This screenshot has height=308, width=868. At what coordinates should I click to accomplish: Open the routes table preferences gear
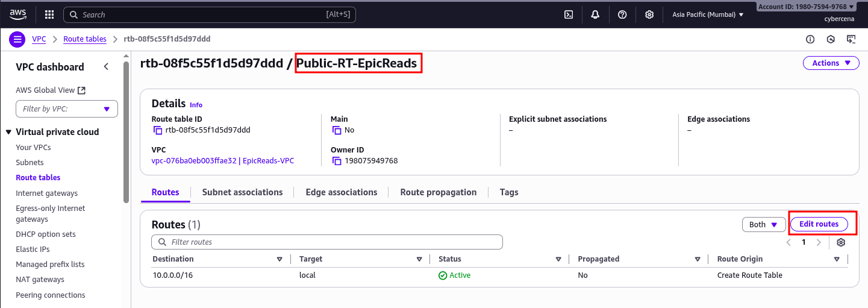(841, 242)
